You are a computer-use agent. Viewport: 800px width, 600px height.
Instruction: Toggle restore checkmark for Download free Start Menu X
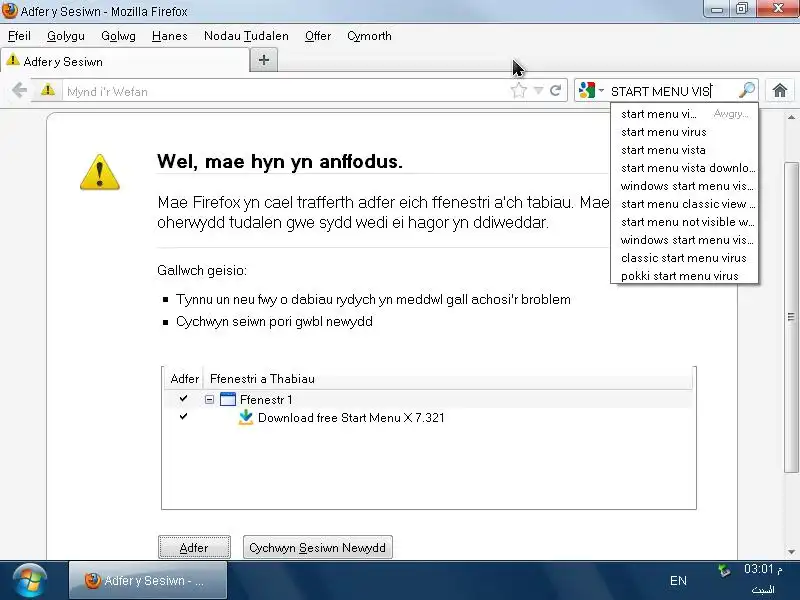(x=183, y=416)
